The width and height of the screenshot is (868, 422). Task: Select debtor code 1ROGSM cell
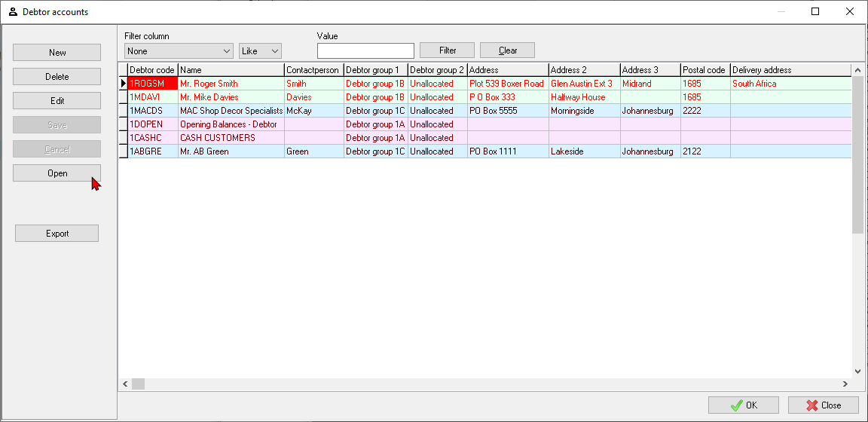152,84
